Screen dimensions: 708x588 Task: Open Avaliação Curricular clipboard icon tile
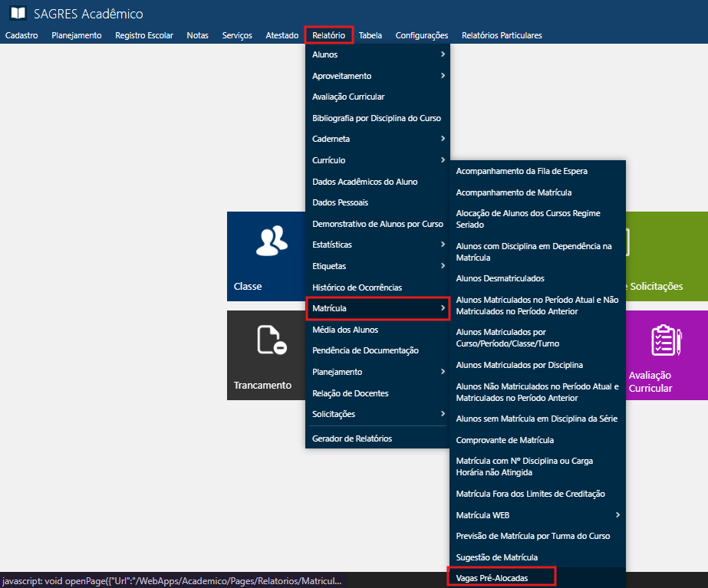coord(666,354)
